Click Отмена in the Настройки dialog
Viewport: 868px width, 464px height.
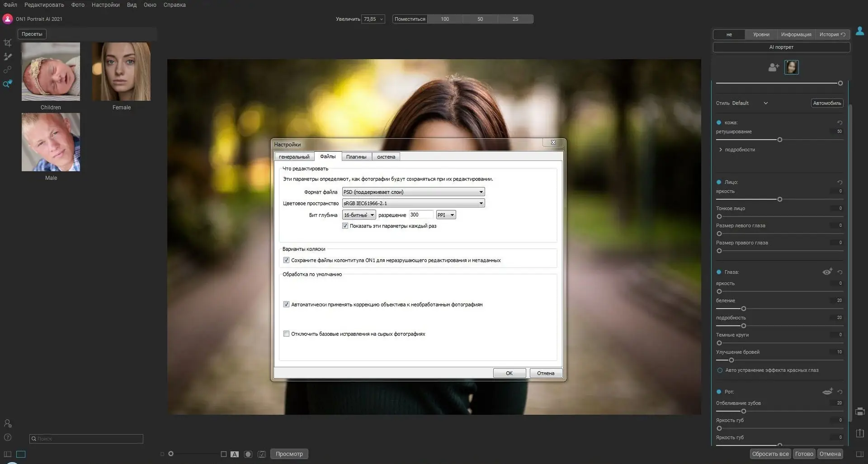(x=546, y=373)
